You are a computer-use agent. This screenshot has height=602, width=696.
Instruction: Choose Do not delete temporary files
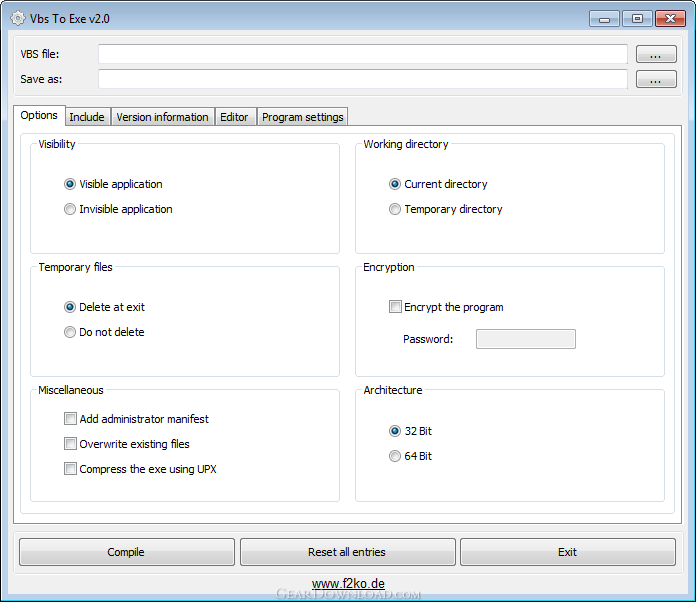point(70,332)
